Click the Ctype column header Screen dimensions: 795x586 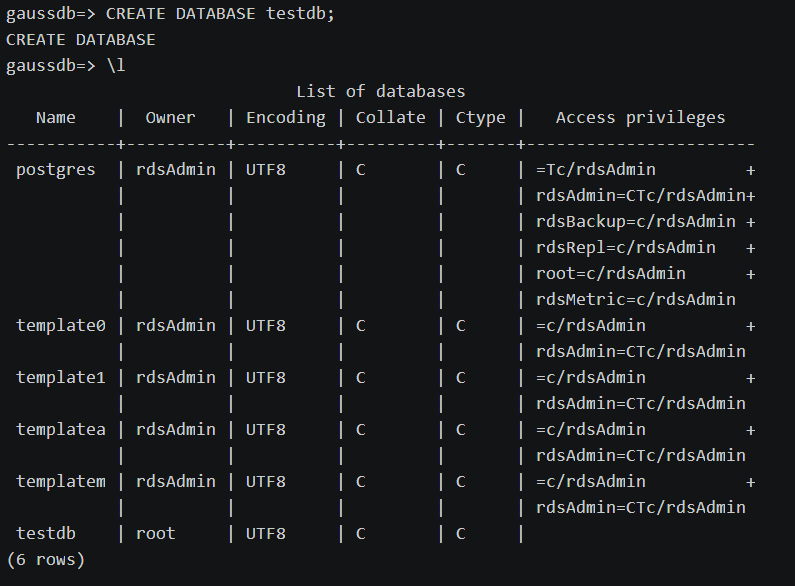pos(480,117)
